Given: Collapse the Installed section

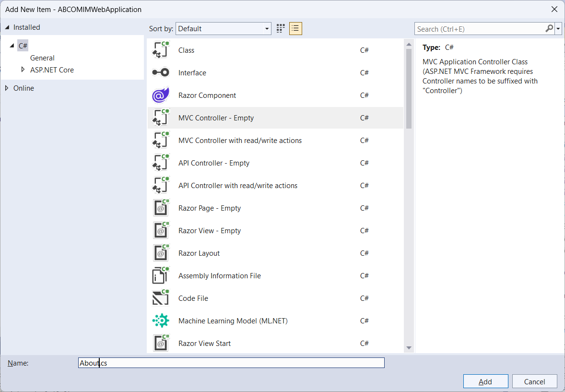Looking at the screenshot, I should click(7, 27).
